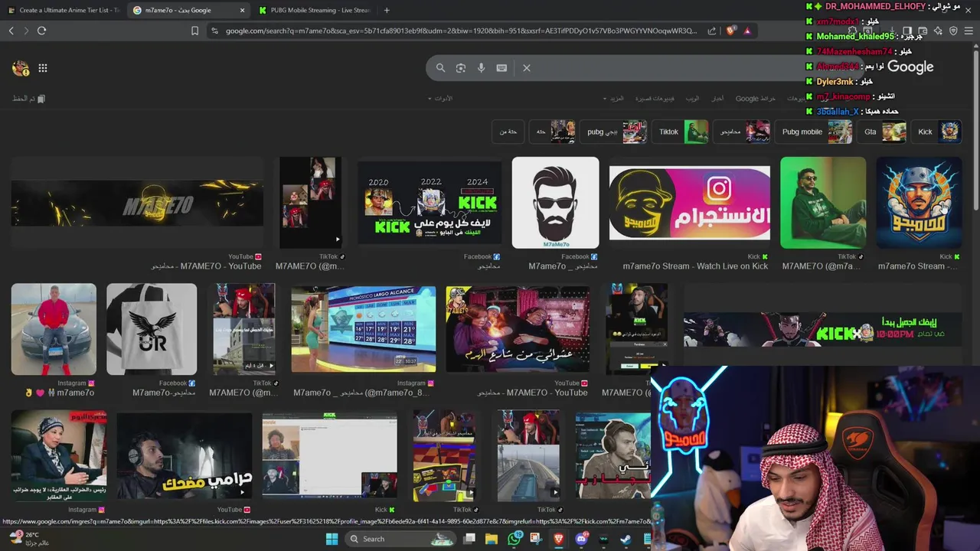980x551 pixels.
Task: Click the Brave browser taskbar icon
Action: pyautogui.click(x=558, y=539)
